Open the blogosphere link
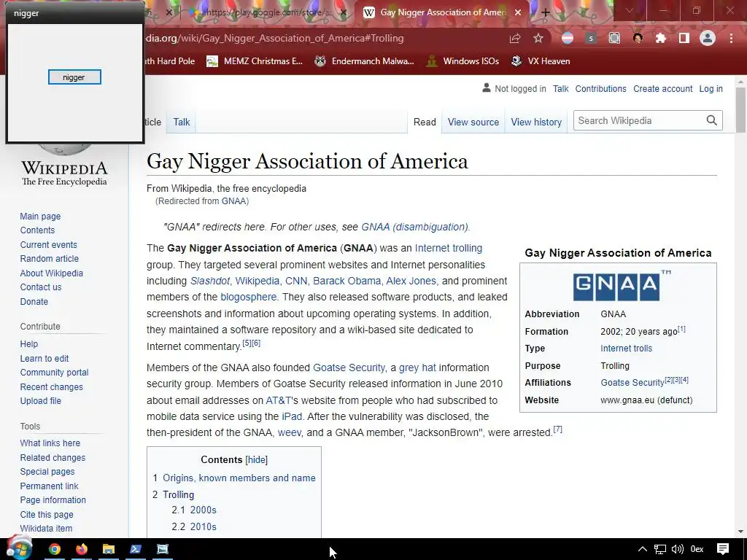Viewport: 747px width, 560px height. [248, 297]
